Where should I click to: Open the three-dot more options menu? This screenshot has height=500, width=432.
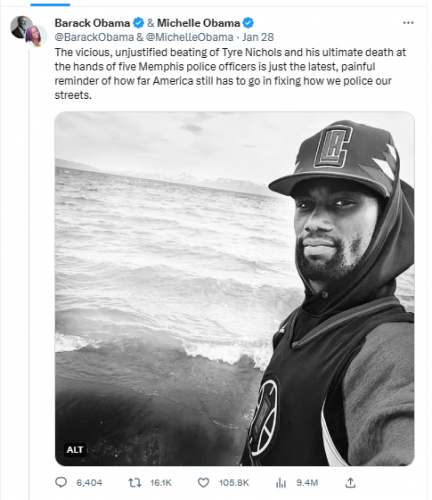(x=408, y=23)
